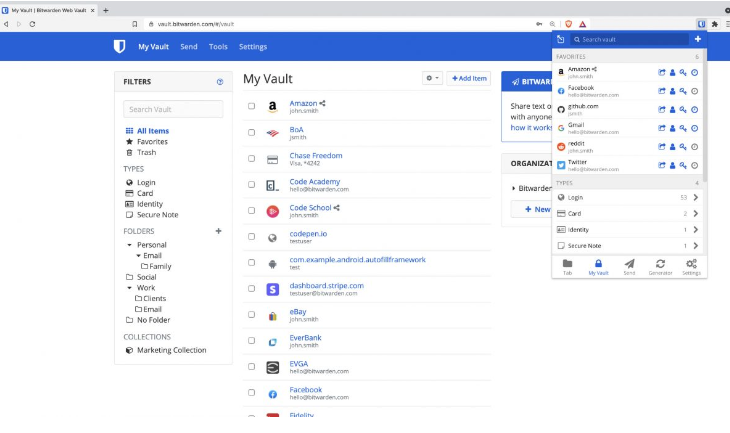The height and width of the screenshot is (433, 730).
Task: Open the Send nav item in header
Action: [x=189, y=47]
